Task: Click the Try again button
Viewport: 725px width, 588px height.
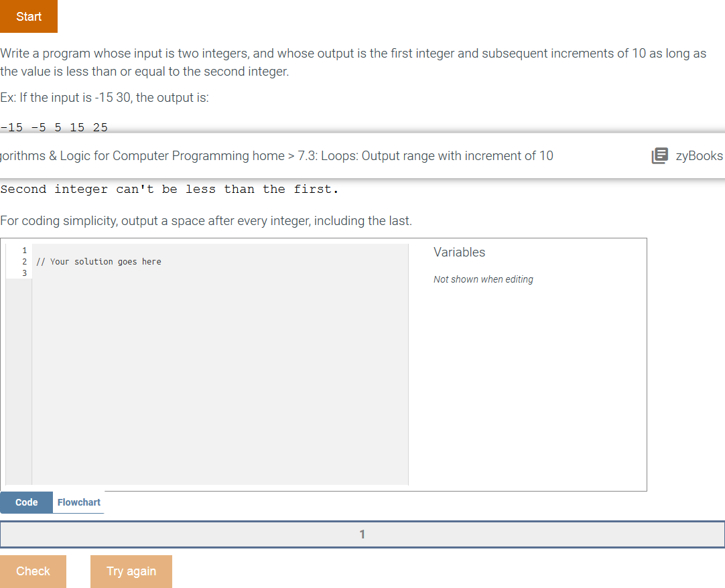Action: coord(131,571)
